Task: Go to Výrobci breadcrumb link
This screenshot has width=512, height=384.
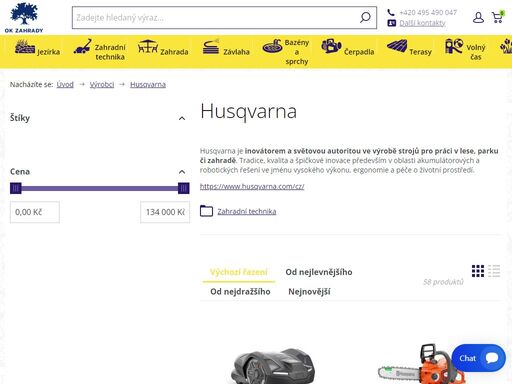Action: coord(102,85)
